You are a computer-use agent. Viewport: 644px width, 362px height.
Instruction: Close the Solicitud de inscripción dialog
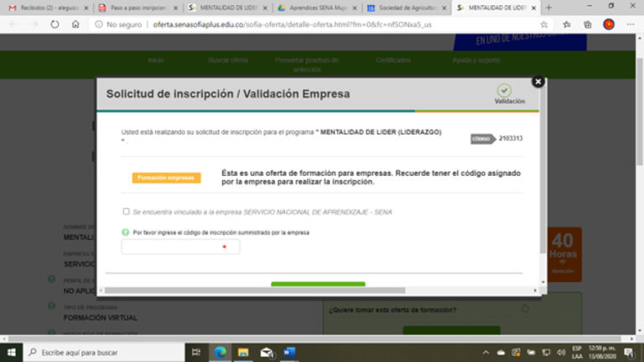point(538,81)
